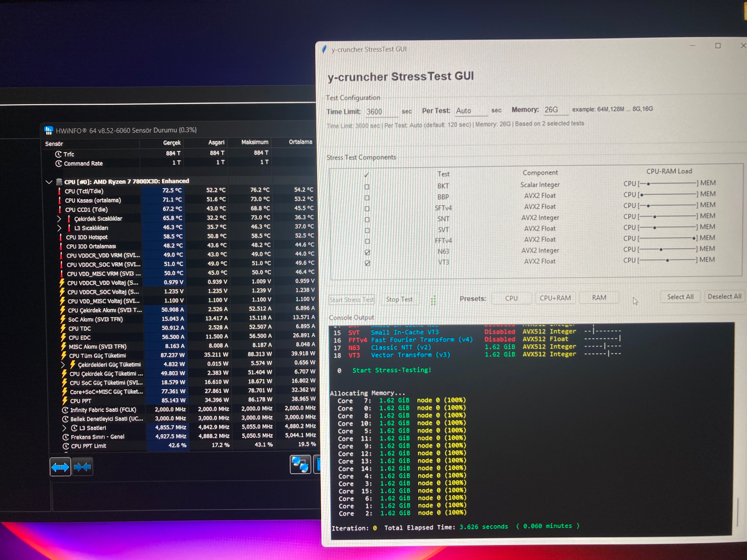The width and height of the screenshot is (747, 560).
Task: Apply the CPU+RAM preset
Action: point(555,298)
